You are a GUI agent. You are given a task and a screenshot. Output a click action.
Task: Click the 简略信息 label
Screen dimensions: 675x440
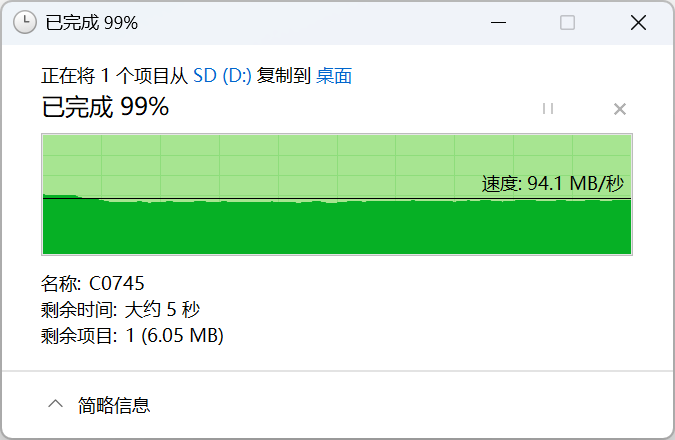[114, 405]
